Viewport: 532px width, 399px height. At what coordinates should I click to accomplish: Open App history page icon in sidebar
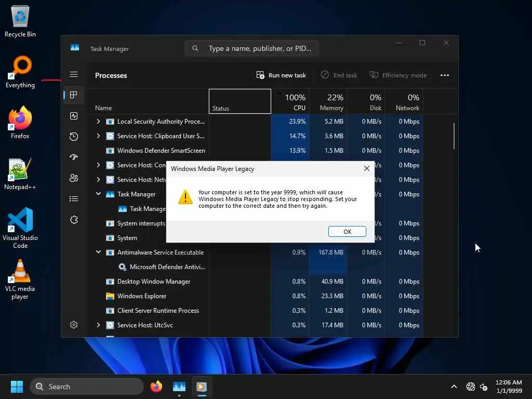(74, 137)
